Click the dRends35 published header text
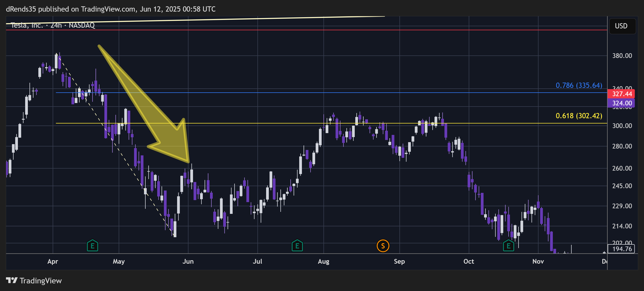 click(111, 9)
